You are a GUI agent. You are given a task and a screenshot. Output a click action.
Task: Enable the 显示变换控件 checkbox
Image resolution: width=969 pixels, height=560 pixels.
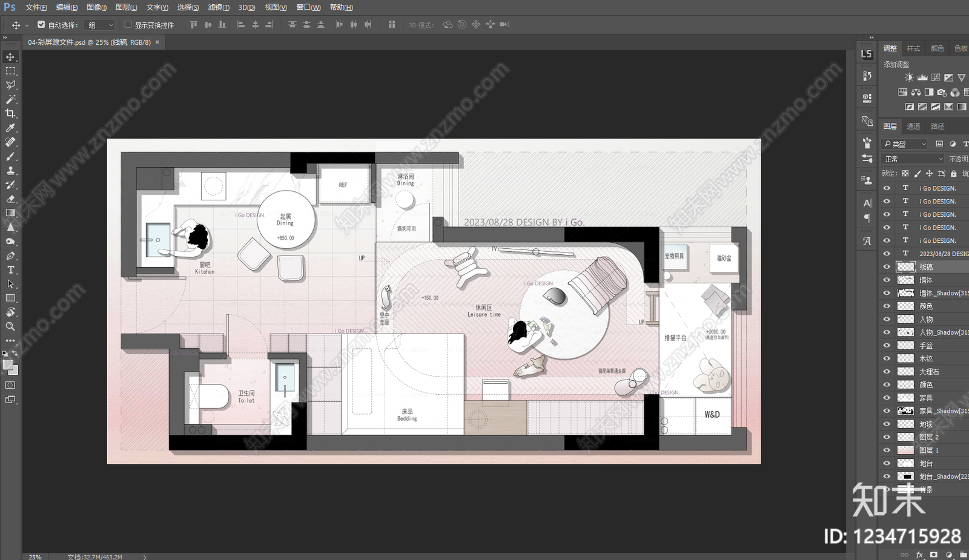(128, 25)
